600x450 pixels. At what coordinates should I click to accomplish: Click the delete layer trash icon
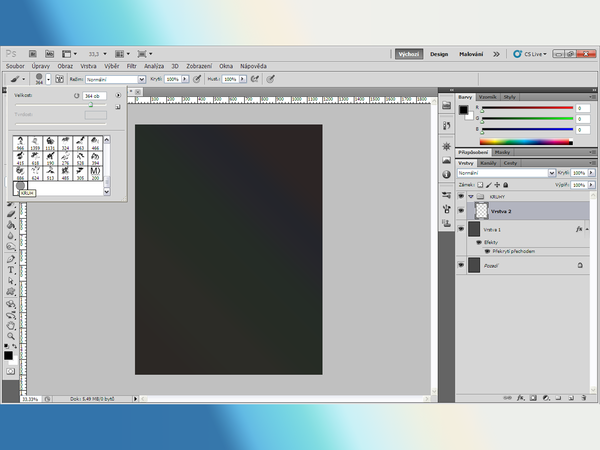[585, 397]
